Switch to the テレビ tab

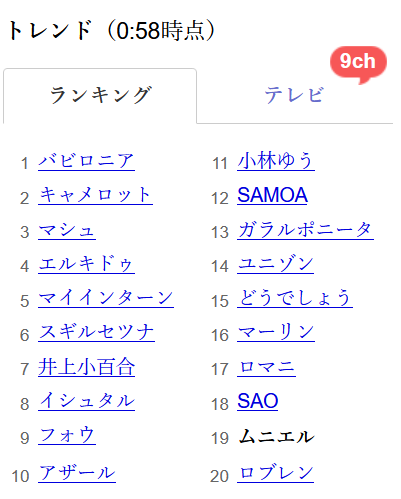[294, 95]
